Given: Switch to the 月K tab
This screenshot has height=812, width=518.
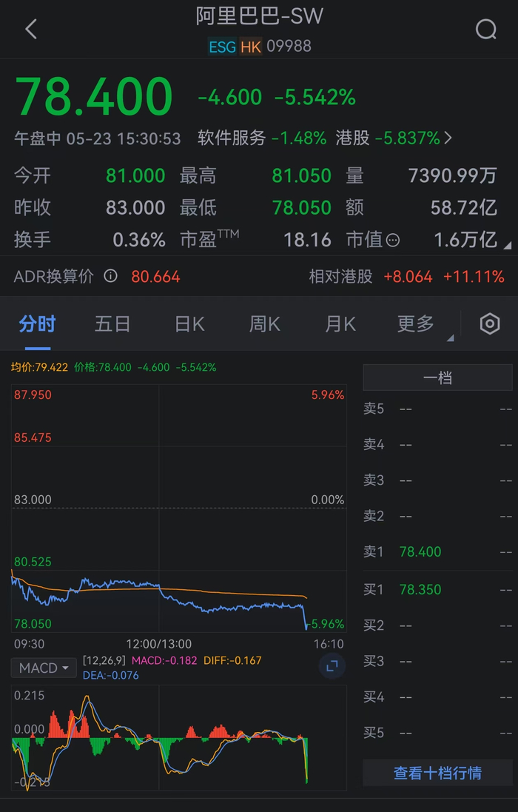Looking at the screenshot, I should [x=340, y=324].
